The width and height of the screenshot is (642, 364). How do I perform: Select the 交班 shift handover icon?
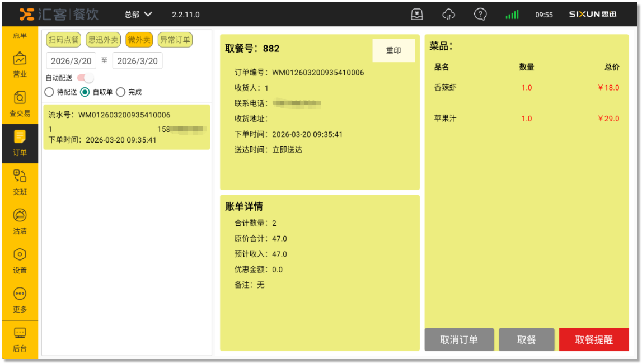click(x=20, y=177)
